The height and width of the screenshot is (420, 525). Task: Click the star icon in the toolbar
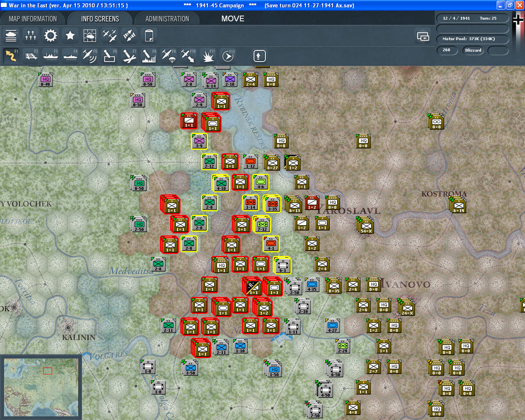pyautogui.click(x=70, y=36)
